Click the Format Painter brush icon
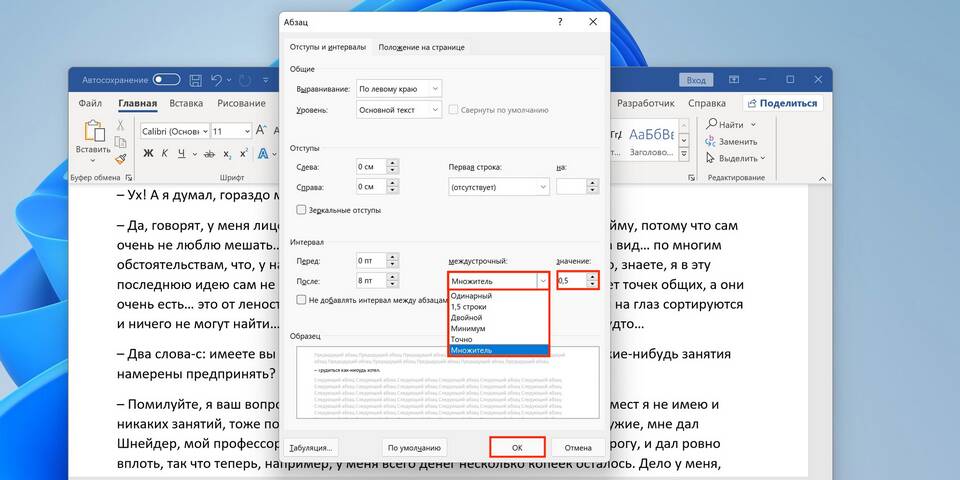Screen dimensions: 960x480 pos(121,158)
